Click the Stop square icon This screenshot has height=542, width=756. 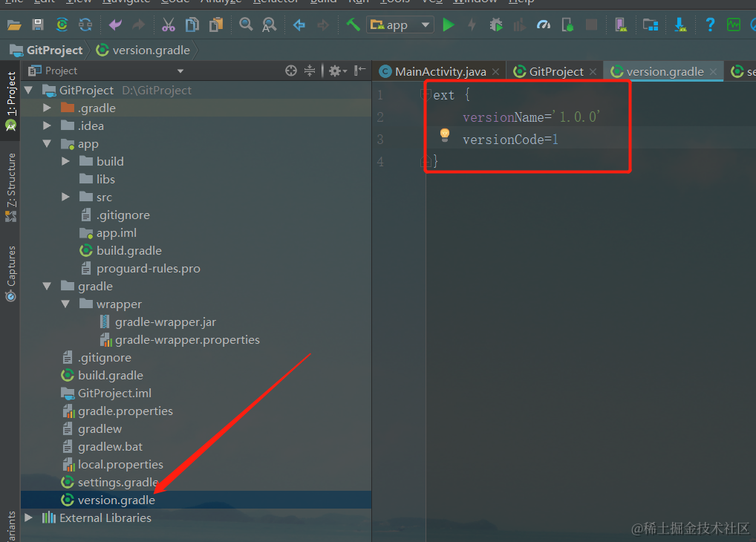click(591, 25)
